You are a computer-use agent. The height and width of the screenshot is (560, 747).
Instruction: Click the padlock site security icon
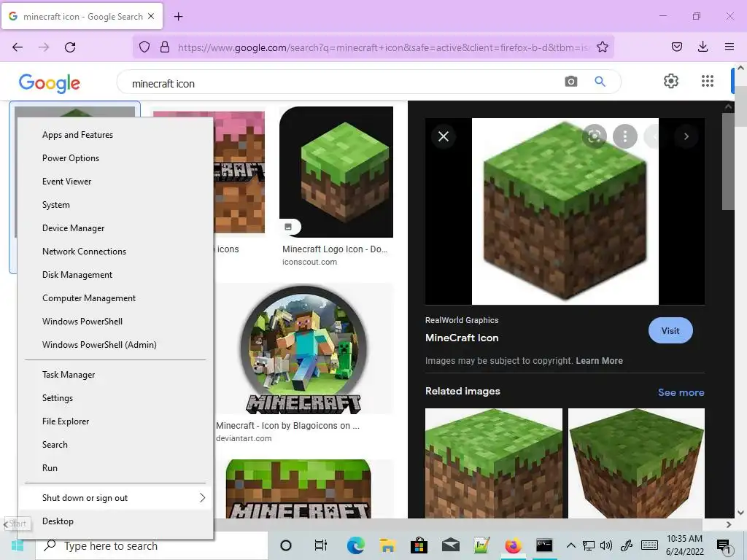click(164, 47)
